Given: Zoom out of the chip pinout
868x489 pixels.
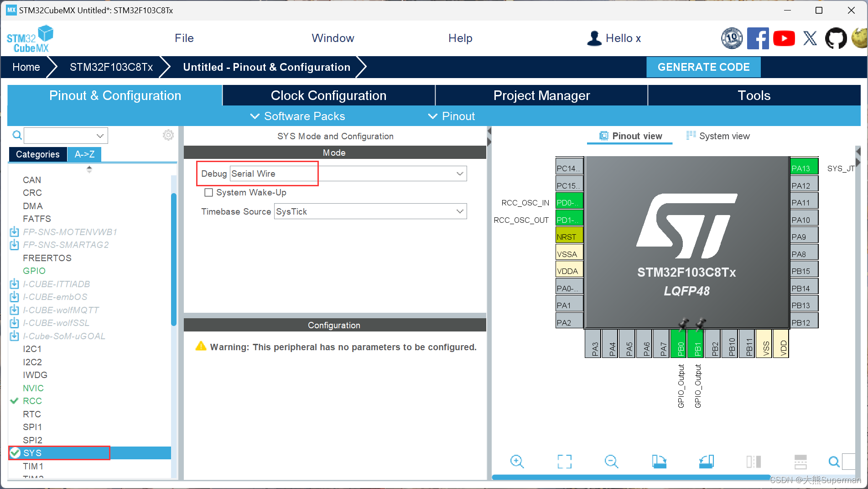Looking at the screenshot, I should [611, 462].
